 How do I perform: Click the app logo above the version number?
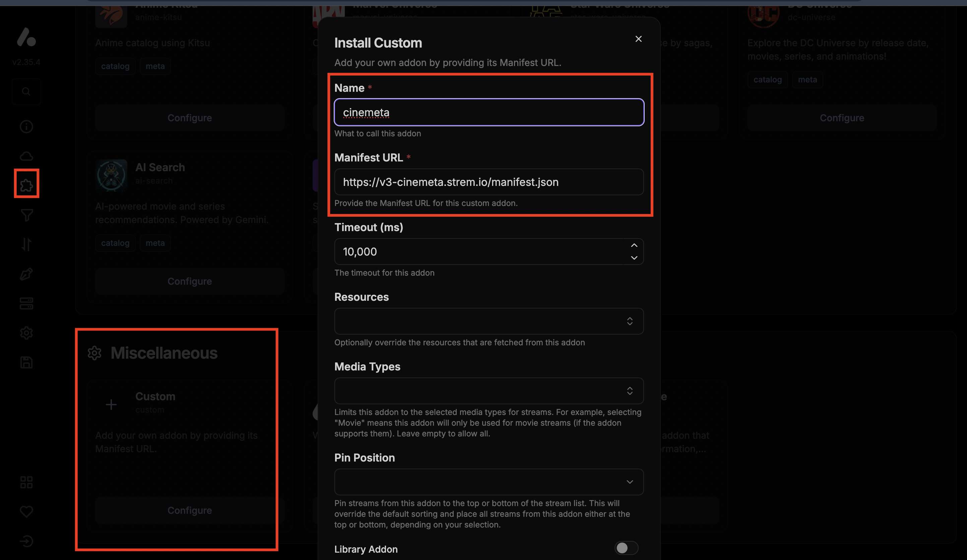pos(26,37)
